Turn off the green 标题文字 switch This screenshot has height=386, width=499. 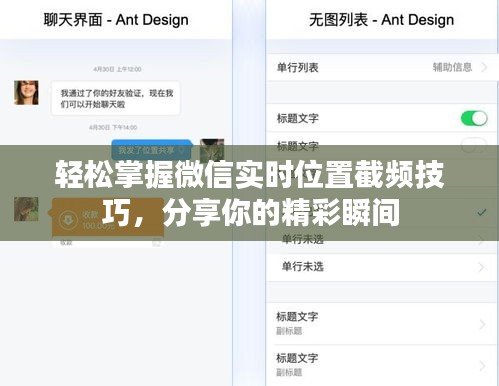(x=474, y=118)
